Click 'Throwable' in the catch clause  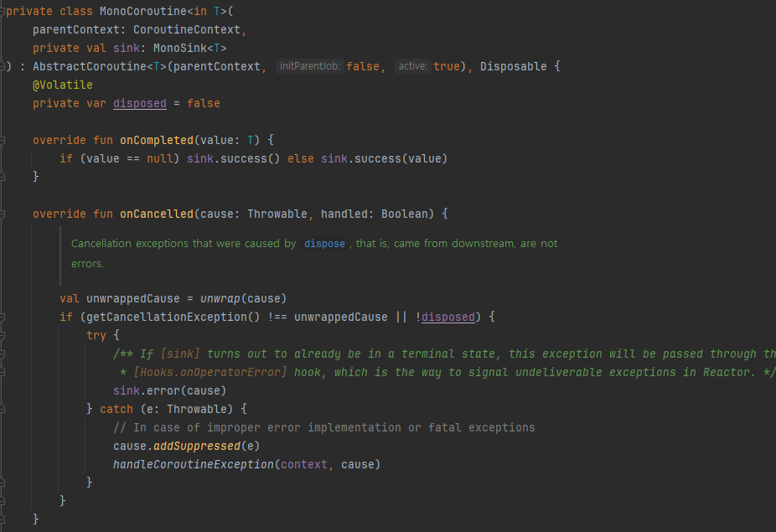coord(196,410)
